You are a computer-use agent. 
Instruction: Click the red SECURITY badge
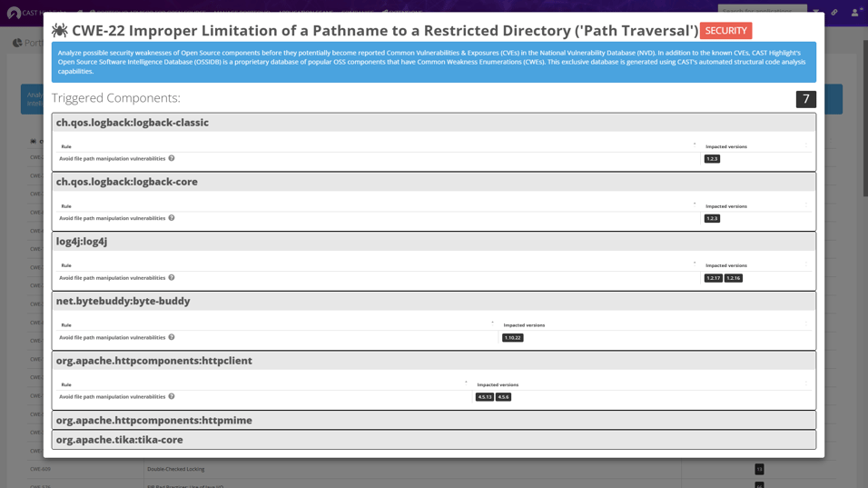pyautogui.click(x=725, y=31)
